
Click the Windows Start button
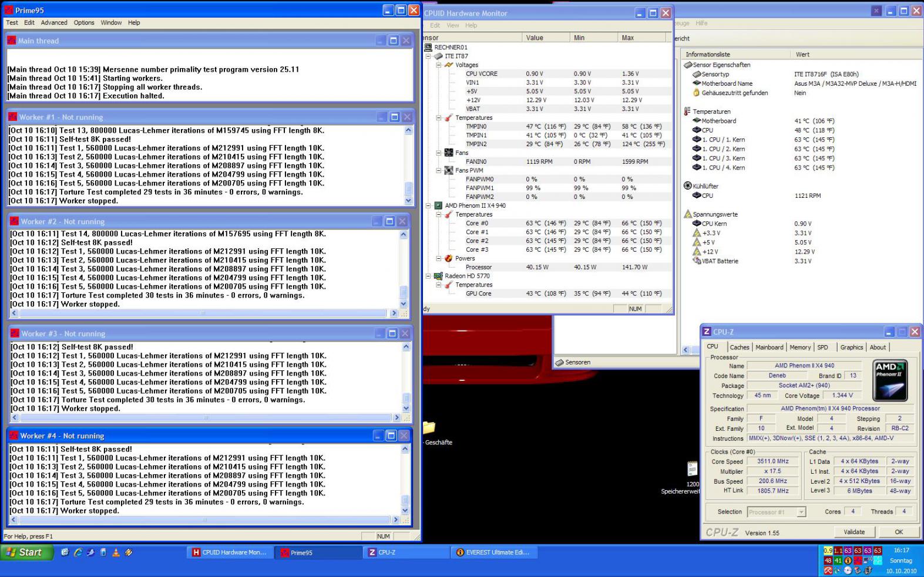[x=26, y=552]
